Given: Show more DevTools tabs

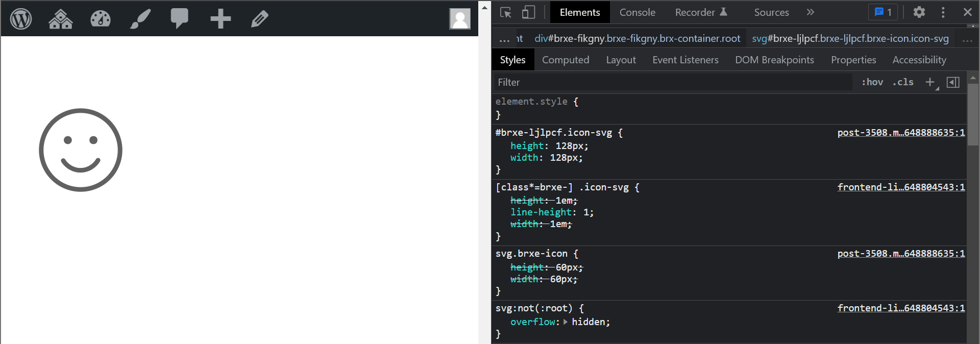Looking at the screenshot, I should (x=810, y=12).
